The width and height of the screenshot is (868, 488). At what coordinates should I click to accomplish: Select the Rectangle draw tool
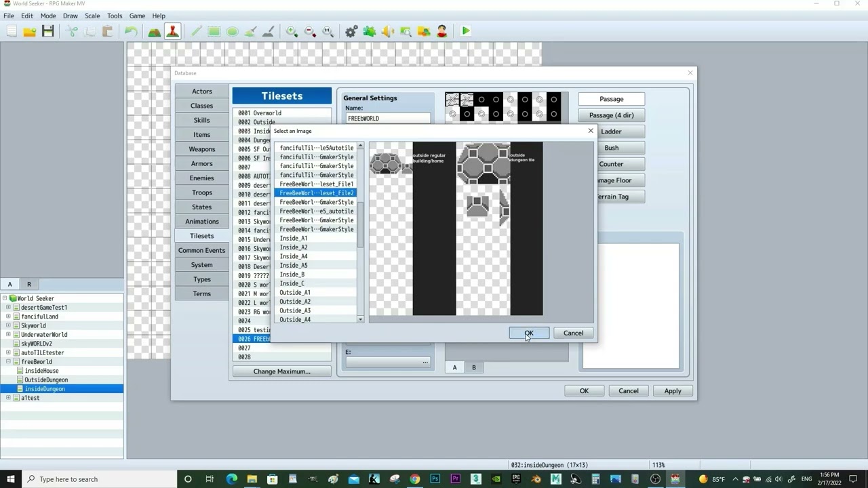[214, 31]
